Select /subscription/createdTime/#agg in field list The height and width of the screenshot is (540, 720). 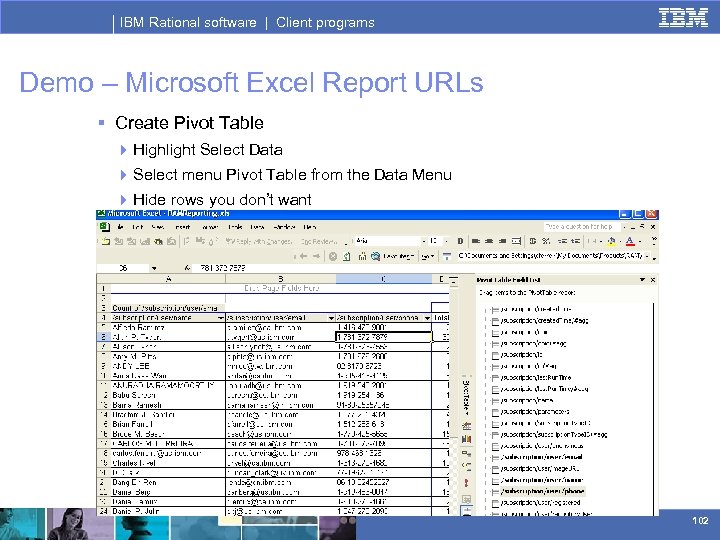(x=545, y=321)
